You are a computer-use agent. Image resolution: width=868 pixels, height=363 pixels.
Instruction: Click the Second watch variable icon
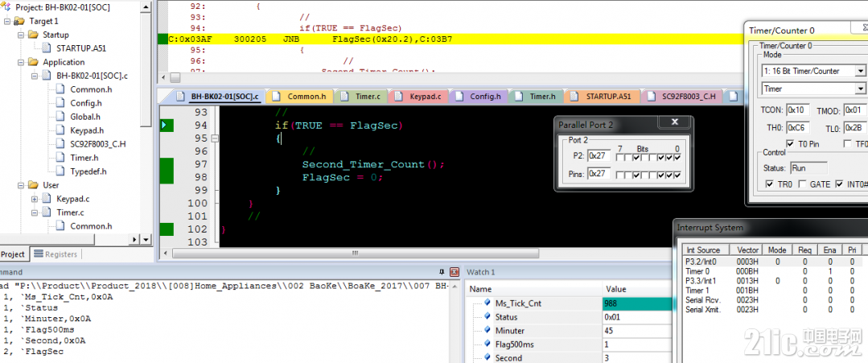coord(487,358)
